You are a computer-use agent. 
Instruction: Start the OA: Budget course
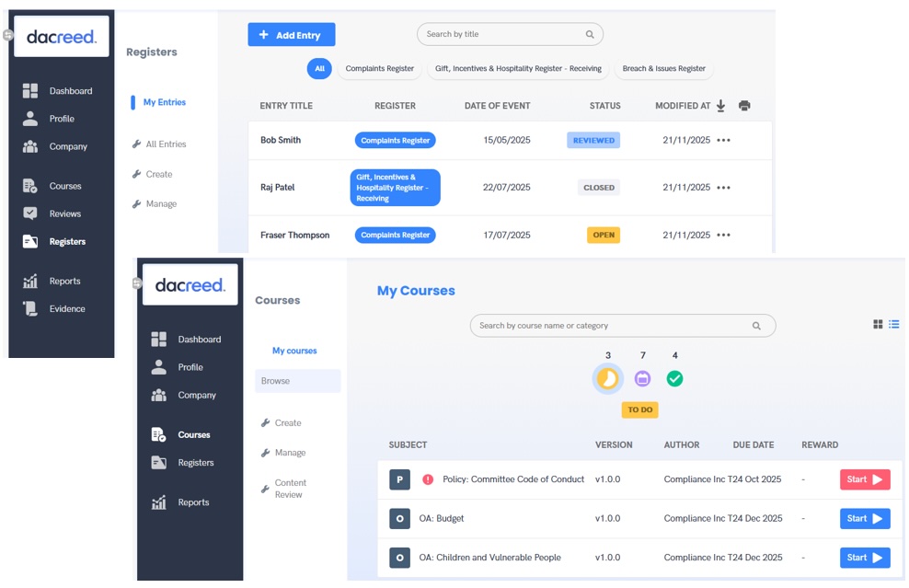[864, 519]
